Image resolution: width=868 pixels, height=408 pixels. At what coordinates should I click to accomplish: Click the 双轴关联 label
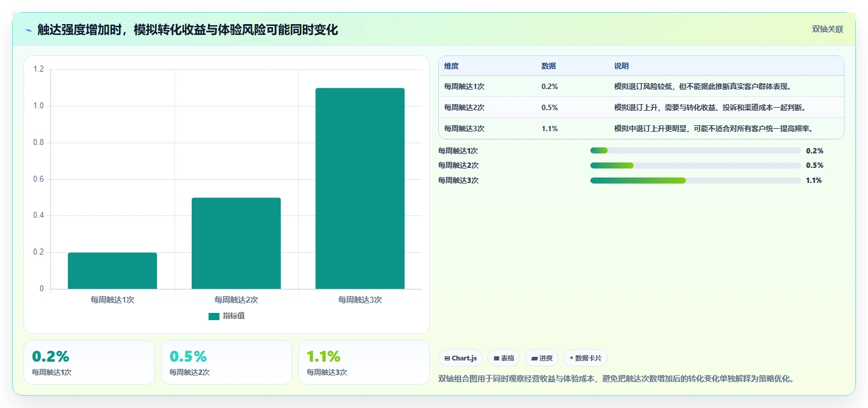[828, 29]
